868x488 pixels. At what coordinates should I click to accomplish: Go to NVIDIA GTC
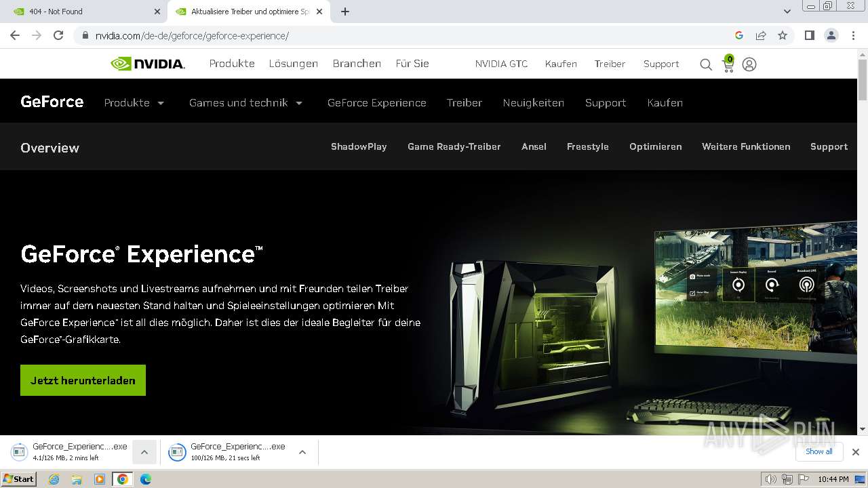click(x=501, y=64)
